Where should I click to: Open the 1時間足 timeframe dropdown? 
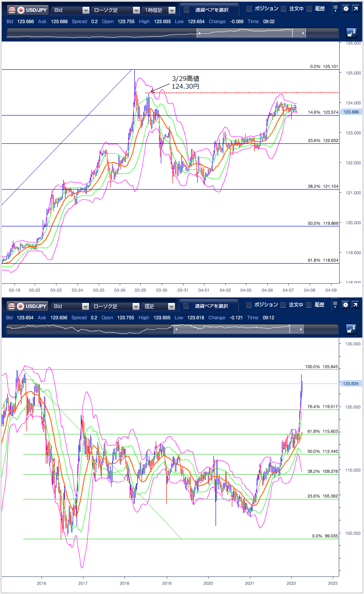point(159,10)
